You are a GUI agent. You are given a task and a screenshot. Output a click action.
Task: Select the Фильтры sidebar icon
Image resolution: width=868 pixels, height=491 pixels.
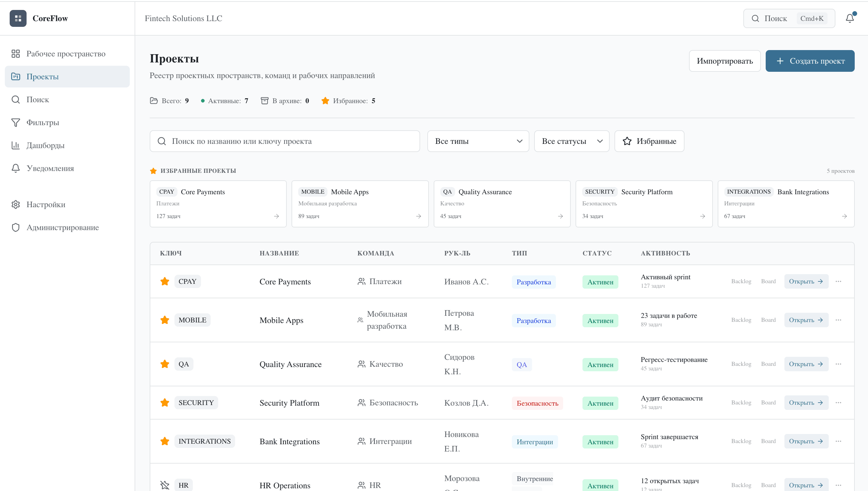click(x=16, y=122)
